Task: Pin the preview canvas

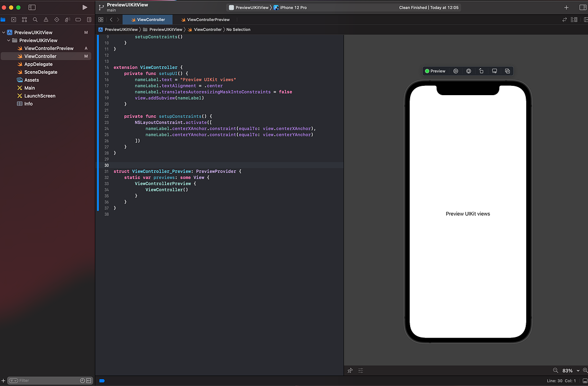Action: [350, 371]
